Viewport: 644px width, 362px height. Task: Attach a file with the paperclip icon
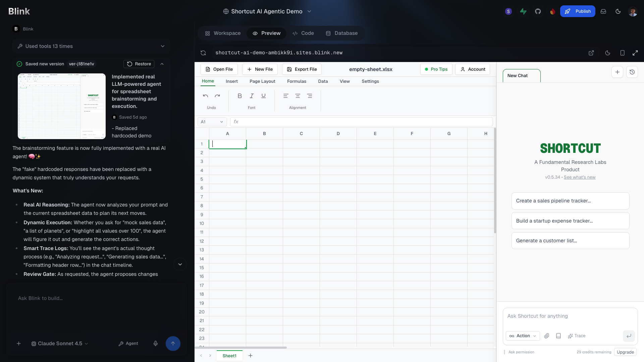point(547,336)
